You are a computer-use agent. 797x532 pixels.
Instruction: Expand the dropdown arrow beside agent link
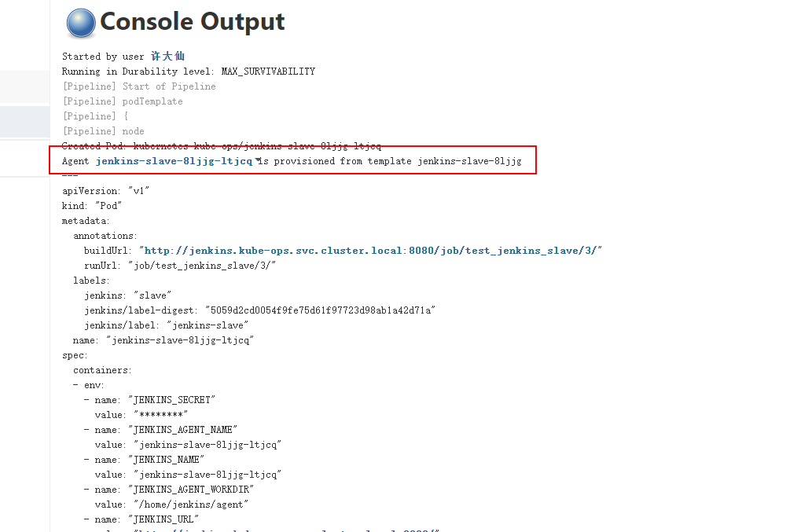258,160
